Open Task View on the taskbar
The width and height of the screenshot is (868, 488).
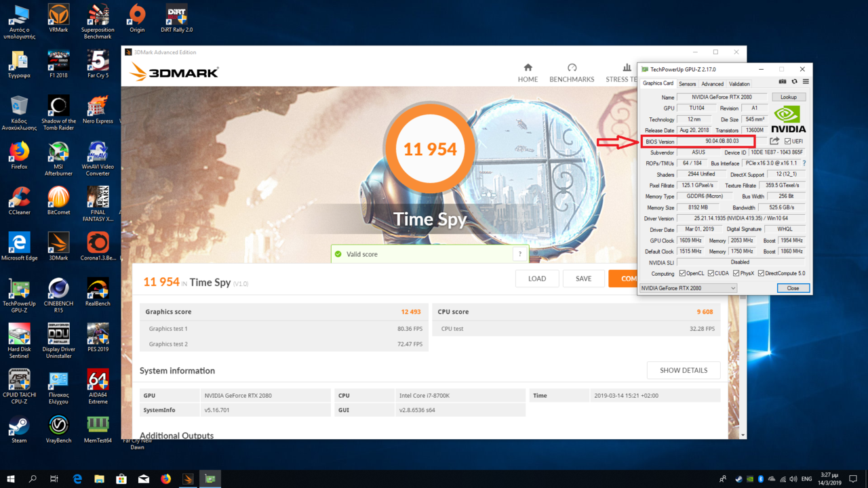coord(54,479)
